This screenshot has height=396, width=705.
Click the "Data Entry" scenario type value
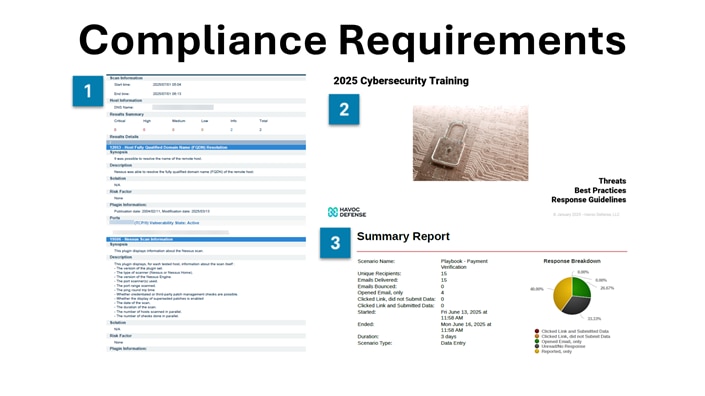click(453, 343)
